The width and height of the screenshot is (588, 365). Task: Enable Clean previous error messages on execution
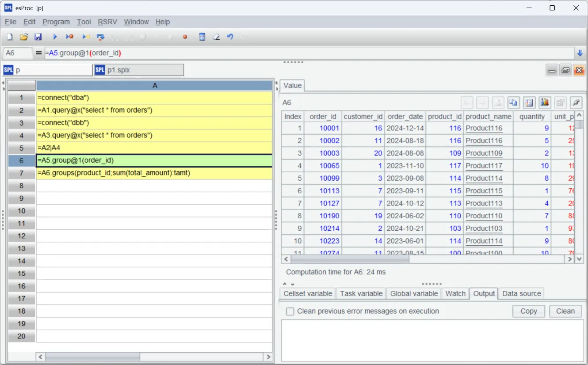[x=290, y=312]
